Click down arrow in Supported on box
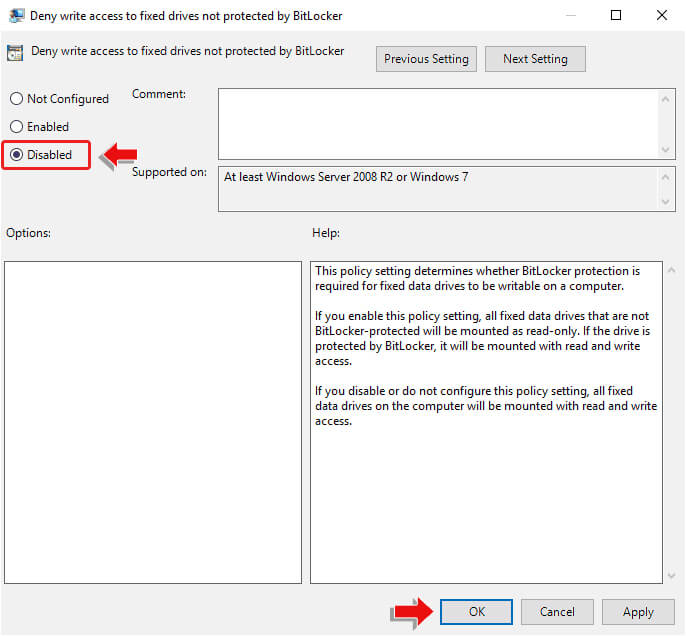The height and width of the screenshot is (636, 686). 668,202
